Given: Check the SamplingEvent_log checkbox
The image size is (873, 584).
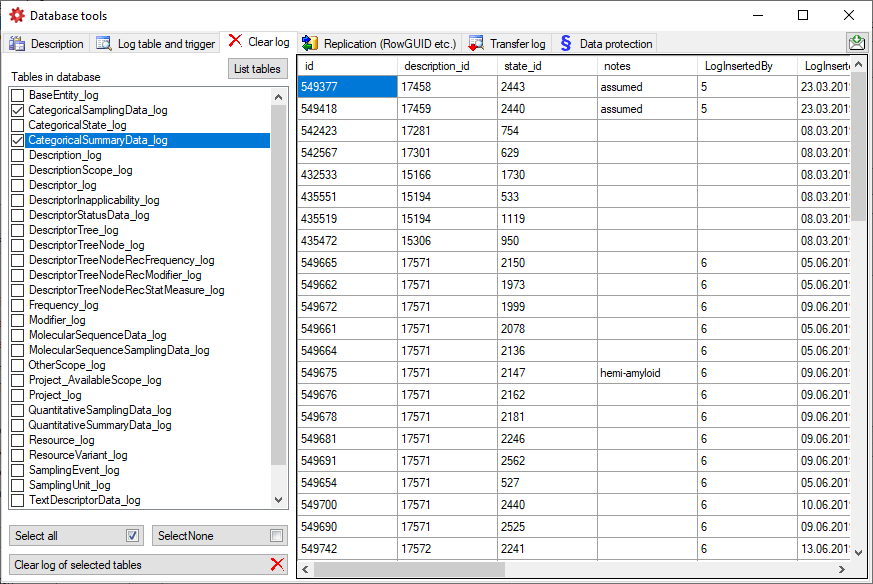Looking at the screenshot, I should click(18, 470).
